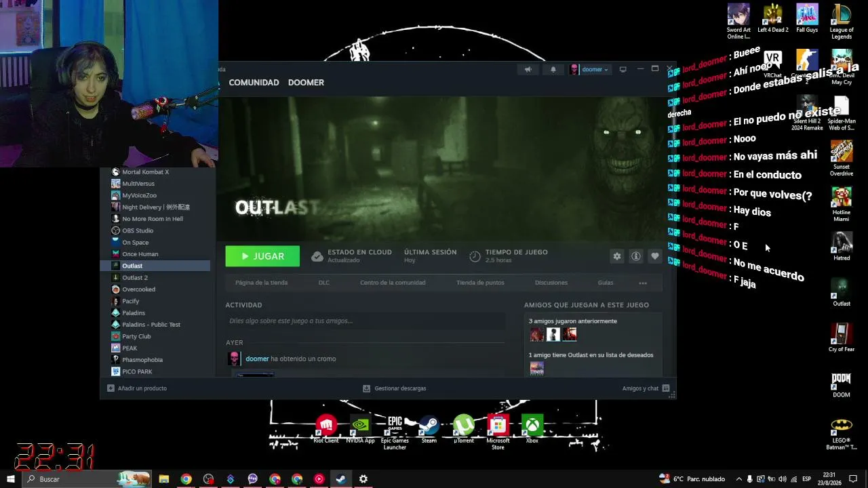Click the first friend avatar who played
The height and width of the screenshot is (488, 868).
tap(536, 334)
